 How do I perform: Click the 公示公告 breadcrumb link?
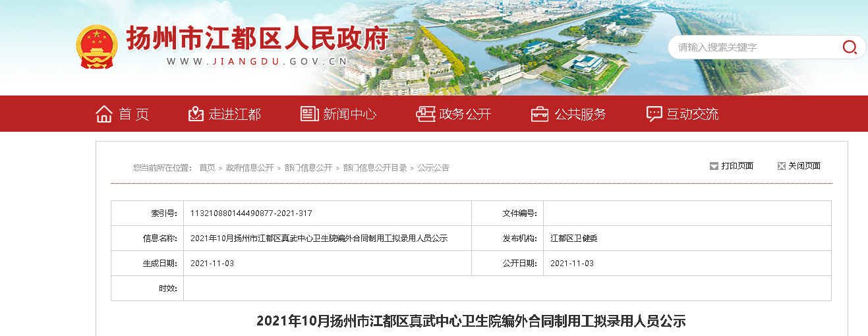[x=434, y=168]
